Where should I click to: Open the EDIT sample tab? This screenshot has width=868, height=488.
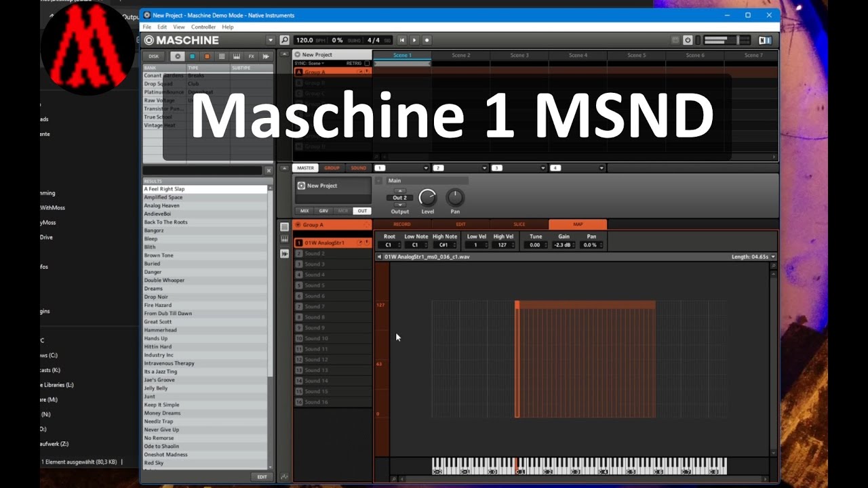pos(460,224)
